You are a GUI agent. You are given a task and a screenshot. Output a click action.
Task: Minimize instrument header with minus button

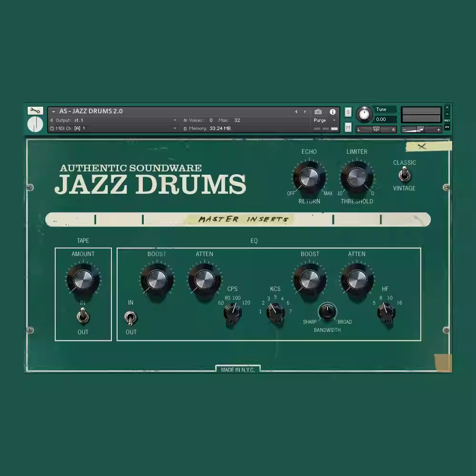coord(447,114)
